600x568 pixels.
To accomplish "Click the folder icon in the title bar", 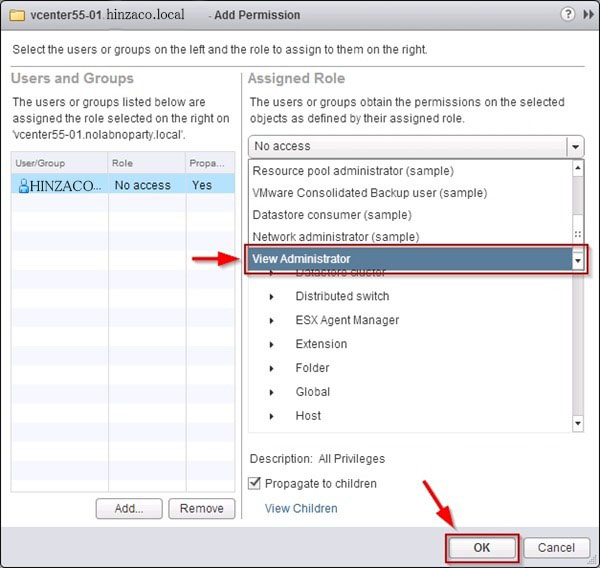I will (15, 16).
